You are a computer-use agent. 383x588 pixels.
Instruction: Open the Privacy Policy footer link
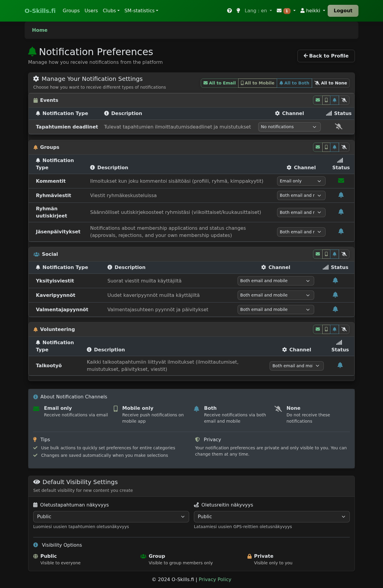pyautogui.click(x=215, y=579)
